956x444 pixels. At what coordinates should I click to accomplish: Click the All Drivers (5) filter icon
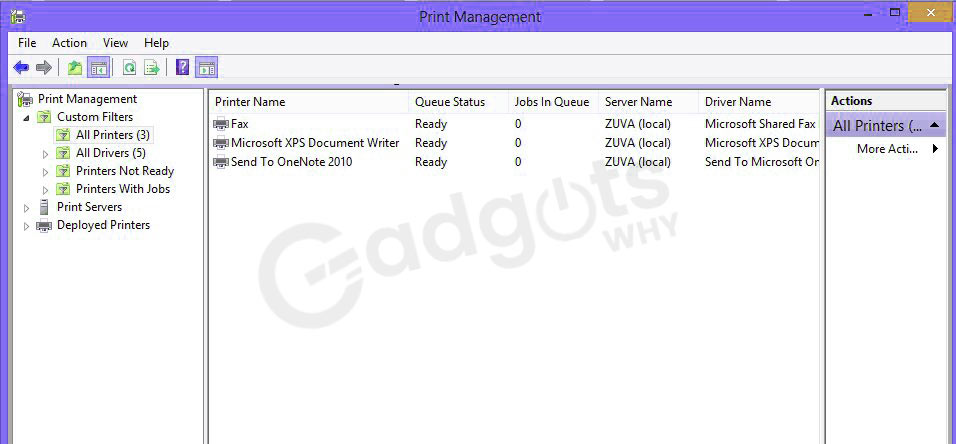[x=63, y=153]
